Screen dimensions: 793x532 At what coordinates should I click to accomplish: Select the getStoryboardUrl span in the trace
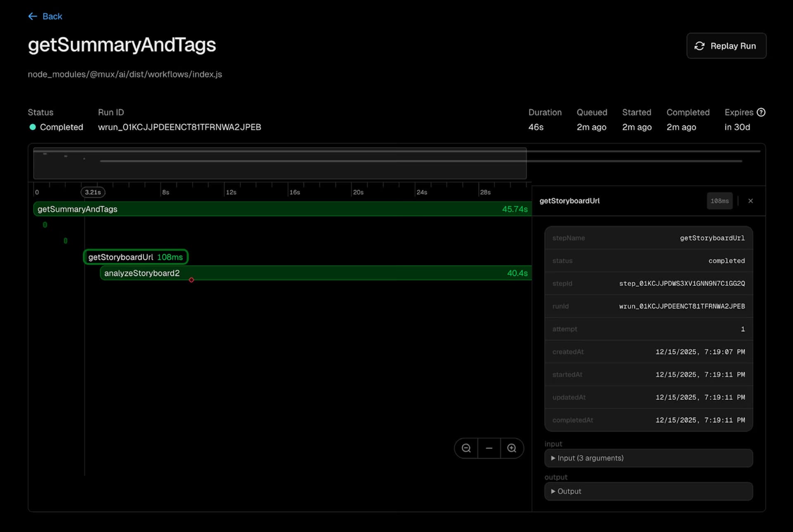point(135,257)
